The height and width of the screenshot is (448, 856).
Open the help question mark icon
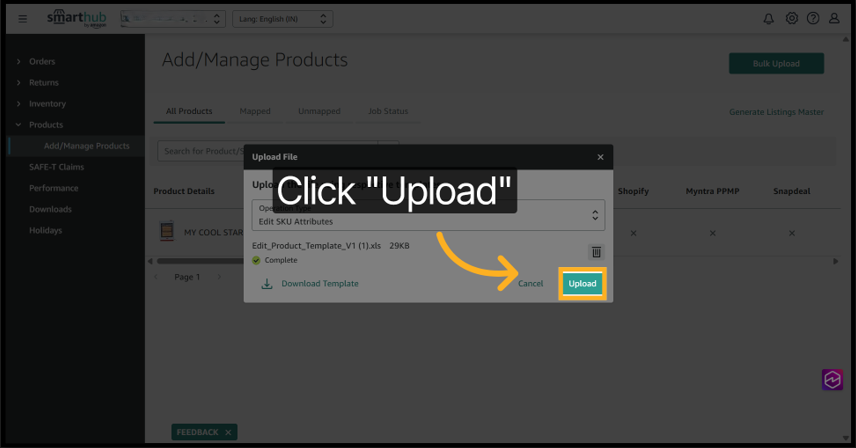point(813,18)
